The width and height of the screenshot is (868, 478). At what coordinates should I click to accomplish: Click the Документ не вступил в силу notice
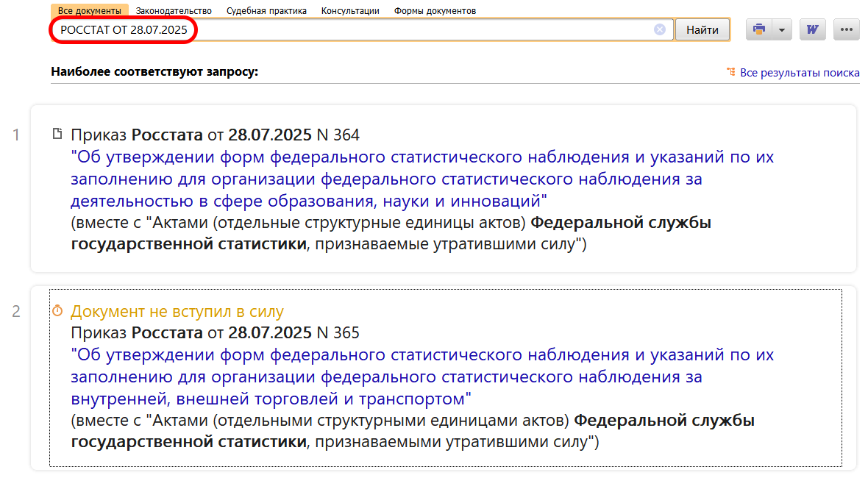(x=177, y=312)
